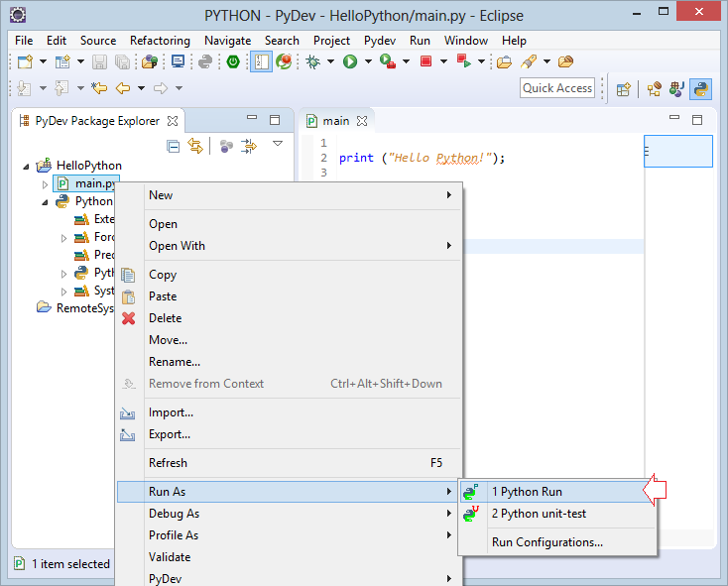Click the Open Perspective icon
Viewport: 728px width, 586px height.
(x=624, y=88)
